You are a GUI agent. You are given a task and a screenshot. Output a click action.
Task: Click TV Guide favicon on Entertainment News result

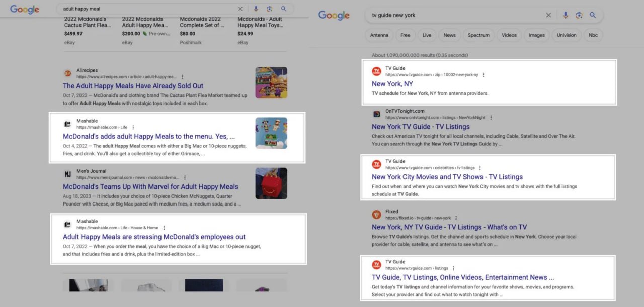click(x=376, y=265)
